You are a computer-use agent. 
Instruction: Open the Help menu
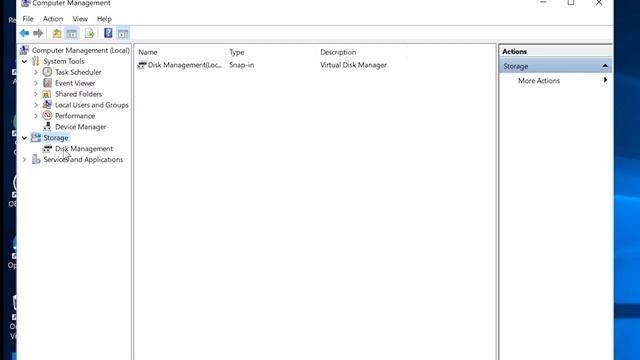point(104,19)
